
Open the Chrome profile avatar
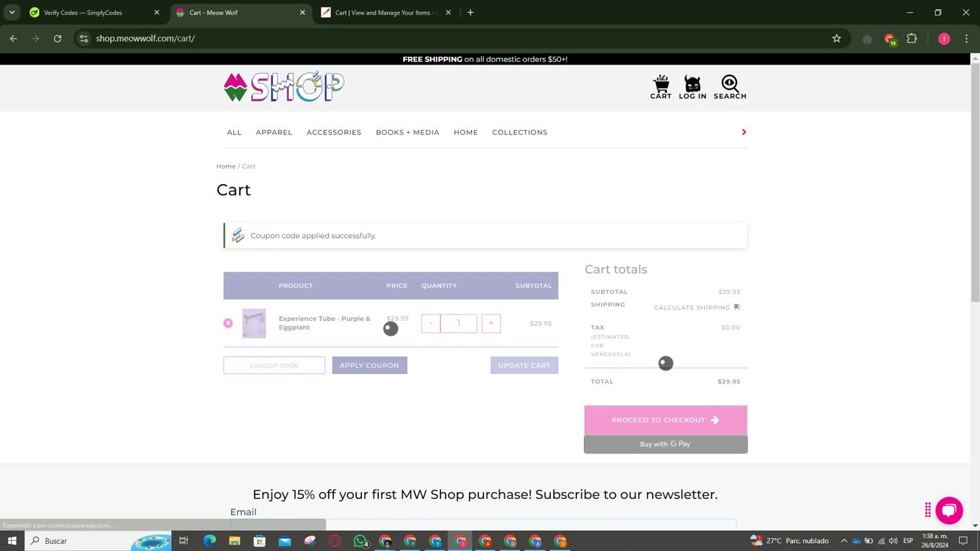tap(944, 39)
